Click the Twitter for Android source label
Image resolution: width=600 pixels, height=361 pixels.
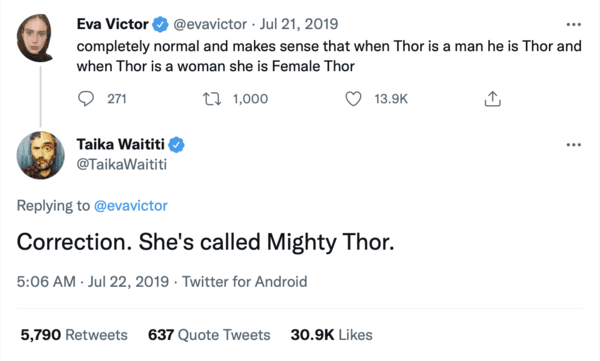point(245,282)
